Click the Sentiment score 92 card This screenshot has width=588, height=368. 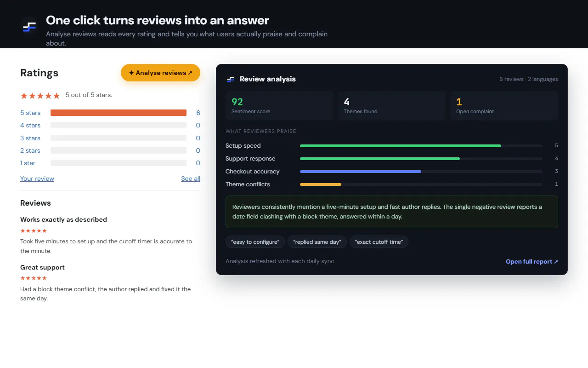(x=279, y=106)
